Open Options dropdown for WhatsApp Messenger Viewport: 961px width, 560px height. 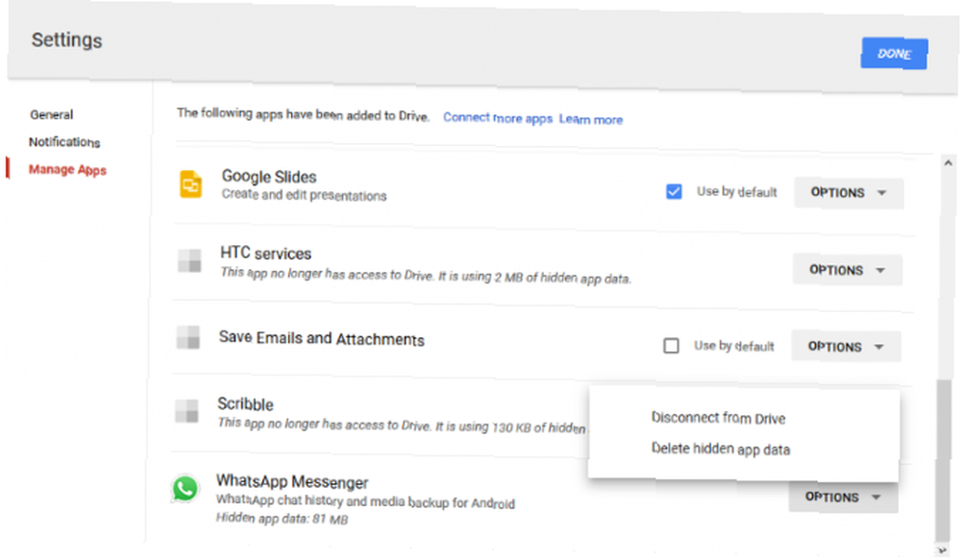pyautogui.click(x=844, y=497)
